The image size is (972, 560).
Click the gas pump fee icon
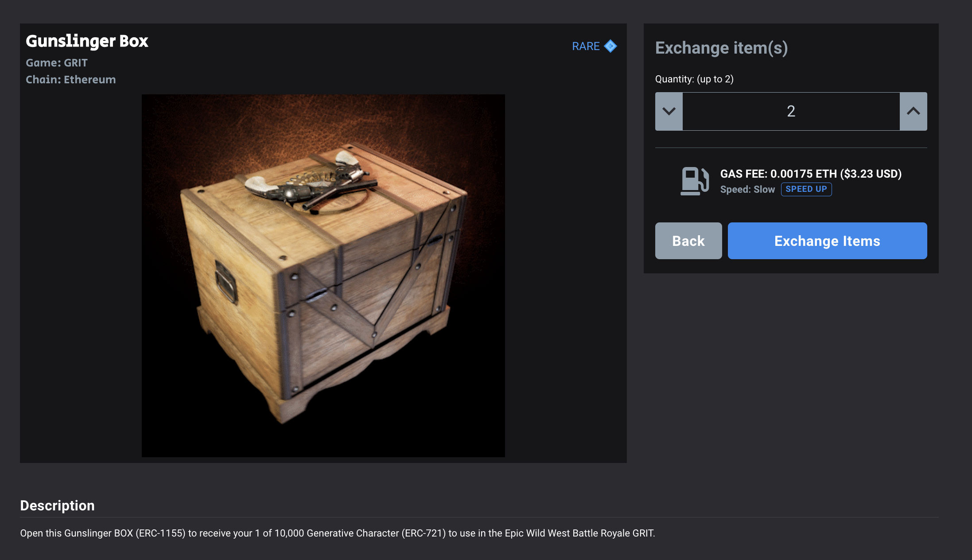695,181
